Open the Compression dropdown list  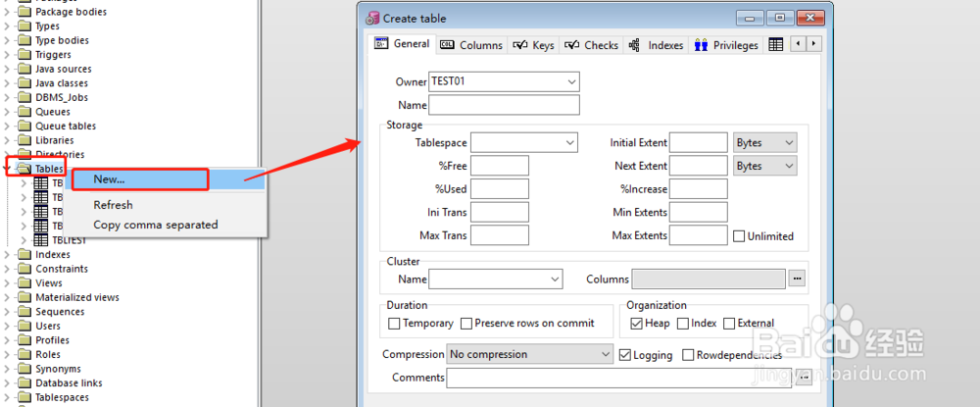click(605, 354)
